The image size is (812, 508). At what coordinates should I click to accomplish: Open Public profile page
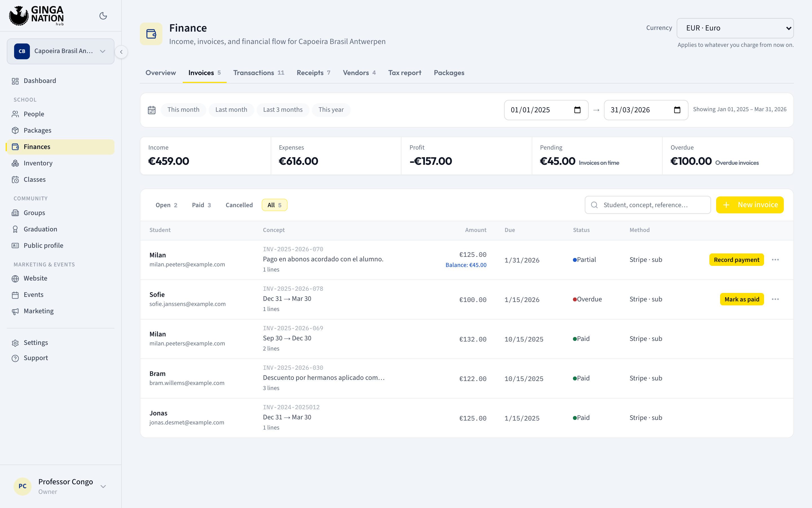(60, 246)
